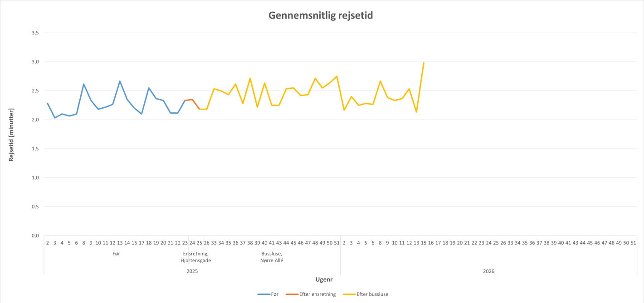The height and width of the screenshot is (303, 644).
Task: Select the Efter bussluse legend text
Action: point(372,294)
